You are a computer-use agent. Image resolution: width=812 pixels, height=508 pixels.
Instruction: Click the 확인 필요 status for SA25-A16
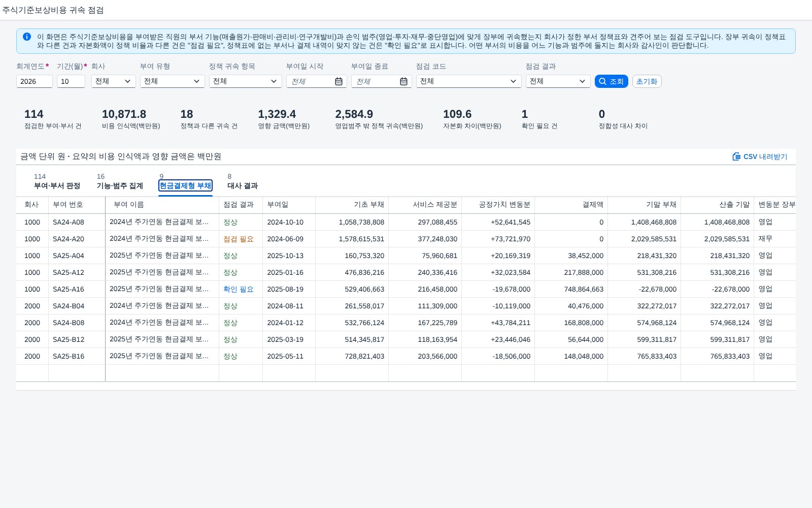(x=239, y=289)
